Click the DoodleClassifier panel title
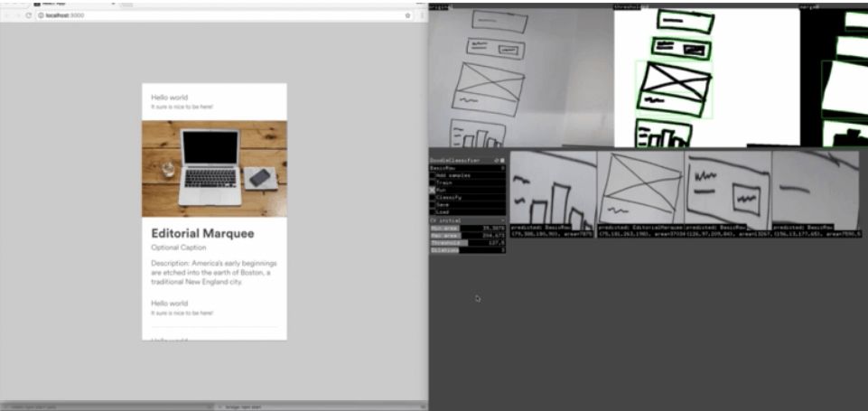The width and height of the screenshot is (868, 411). point(455,161)
